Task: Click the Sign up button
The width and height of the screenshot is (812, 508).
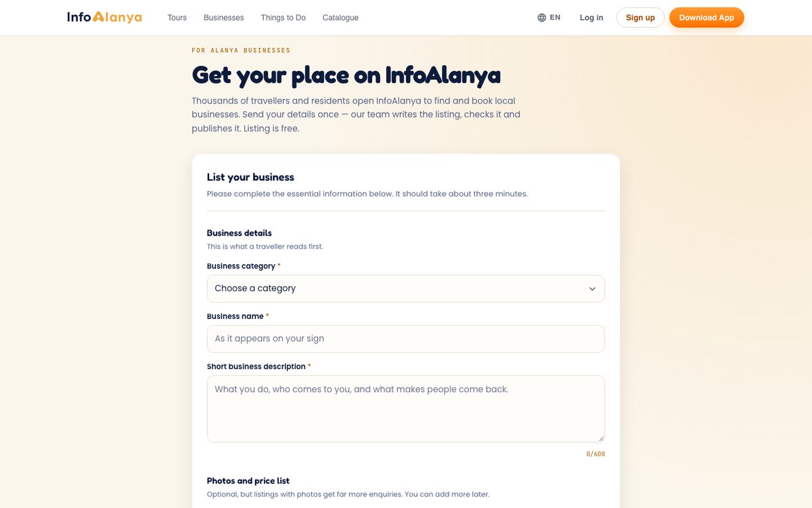Action: [x=640, y=18]
